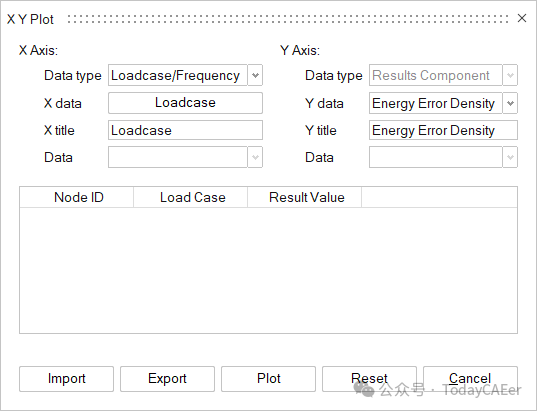Click the Result Value column header
The image size is (537, 411).
(x=304, y=197)
